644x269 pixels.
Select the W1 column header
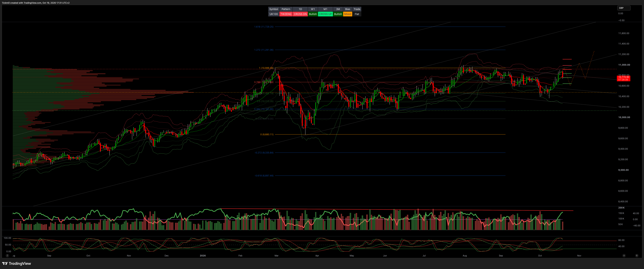[x=313, y=9]
